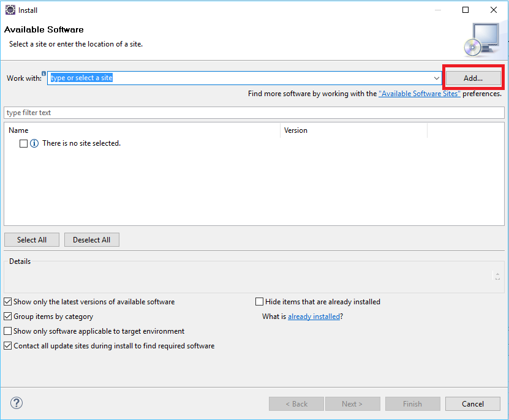Disable 'Show only the latest versions' checkbox
The height and width of the screenshot is (420, 509).
point(7,302)
